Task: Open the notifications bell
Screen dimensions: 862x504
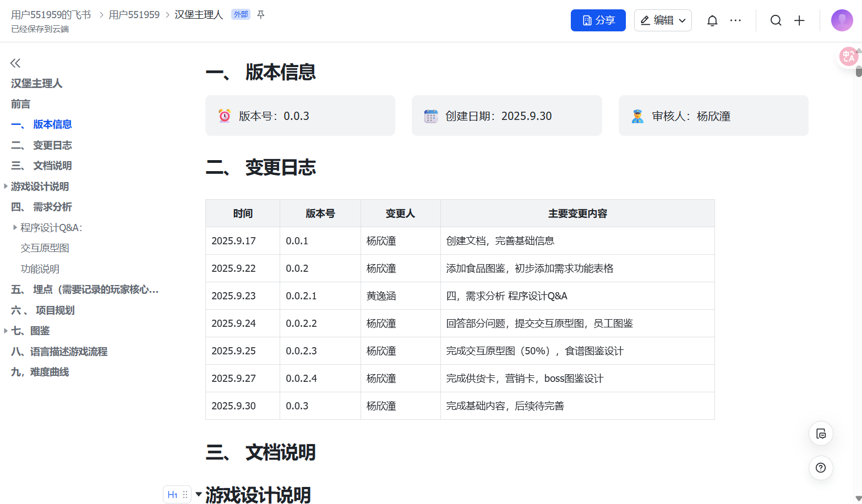Action: 712,20
